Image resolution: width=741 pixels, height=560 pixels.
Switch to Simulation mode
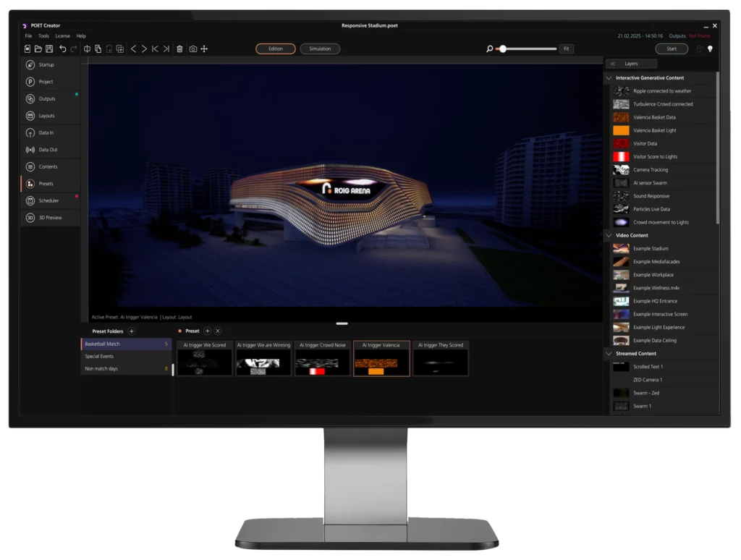(x=320, y=49)
